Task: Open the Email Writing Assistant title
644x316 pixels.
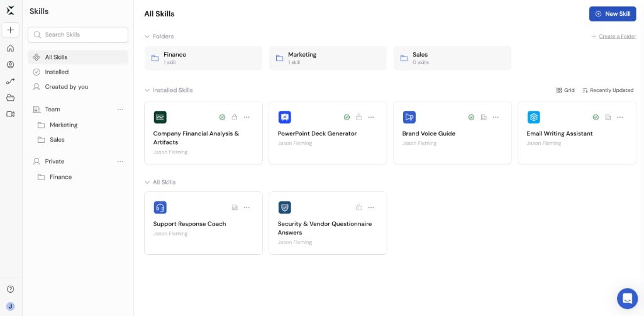Action: pos(559,133)
